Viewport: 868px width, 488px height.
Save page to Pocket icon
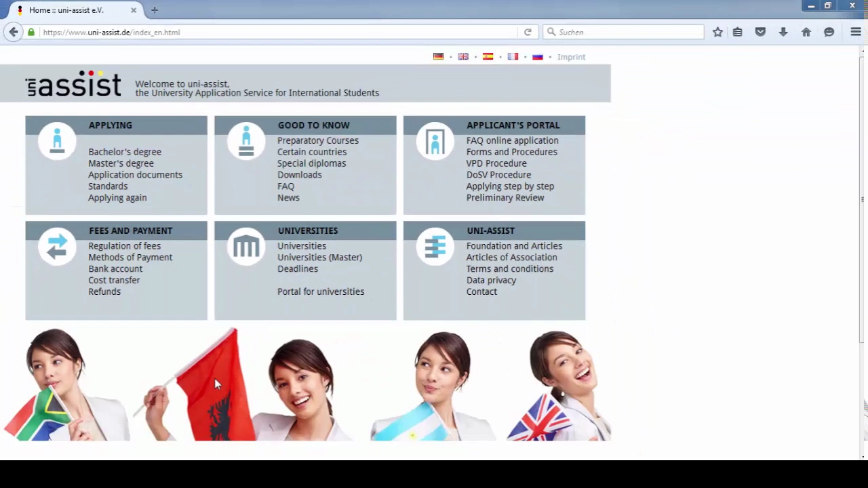(760, 32)
